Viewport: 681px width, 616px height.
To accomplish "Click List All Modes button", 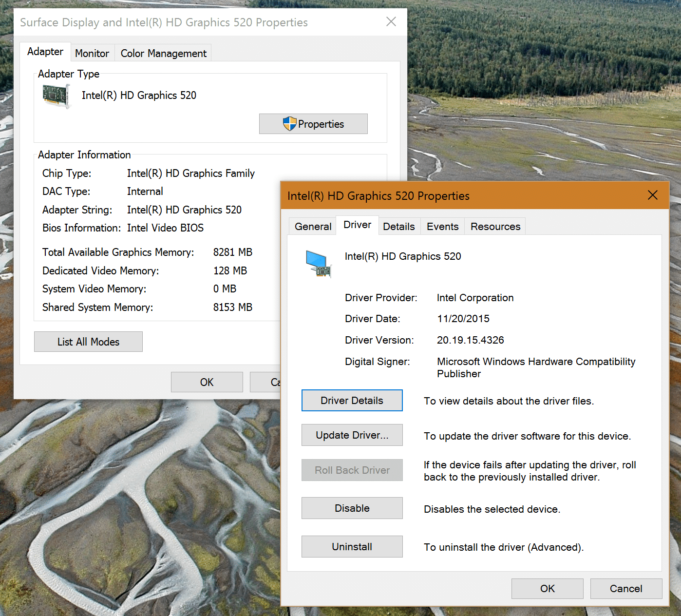I will pos(88,342).
